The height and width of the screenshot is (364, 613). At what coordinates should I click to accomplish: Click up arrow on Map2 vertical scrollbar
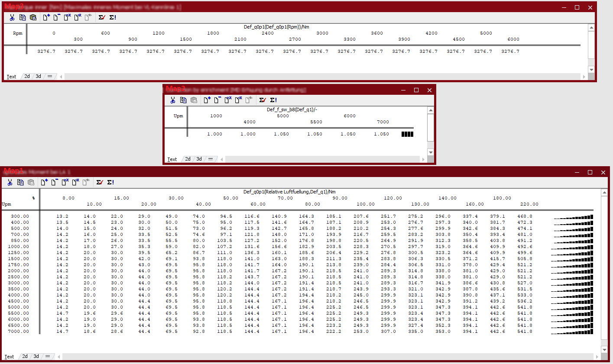[431, 110]
